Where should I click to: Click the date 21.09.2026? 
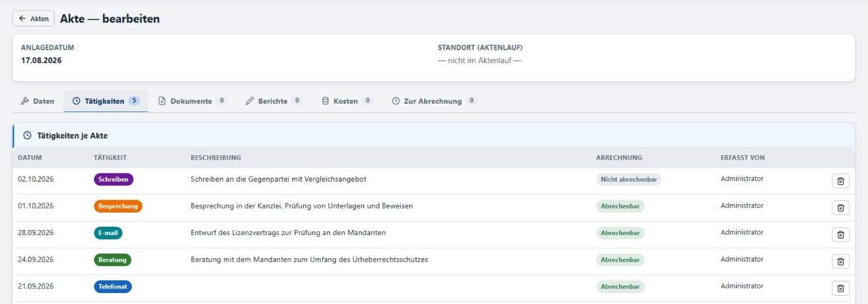tap(35, 286)
